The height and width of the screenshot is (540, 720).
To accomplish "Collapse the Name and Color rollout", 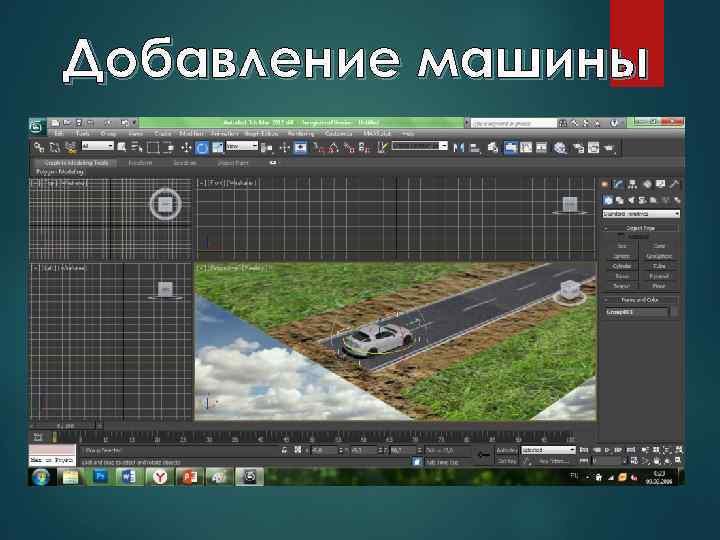I will 641,300.
